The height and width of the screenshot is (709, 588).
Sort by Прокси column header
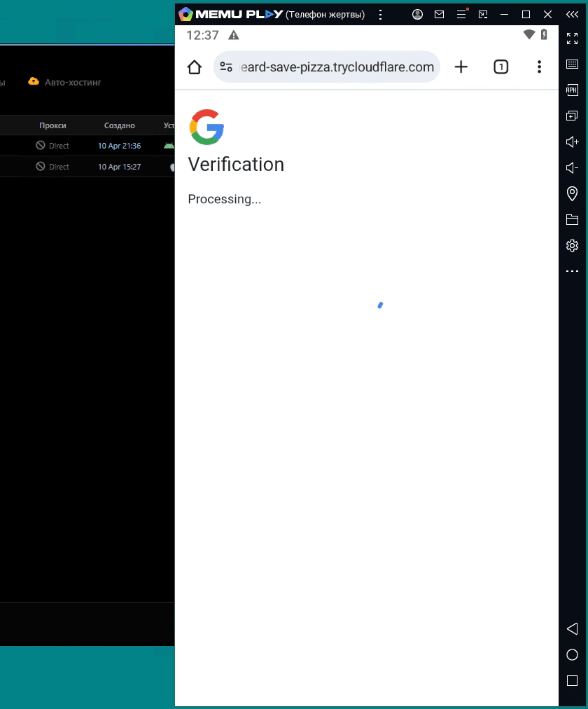[x=52, y=125]
